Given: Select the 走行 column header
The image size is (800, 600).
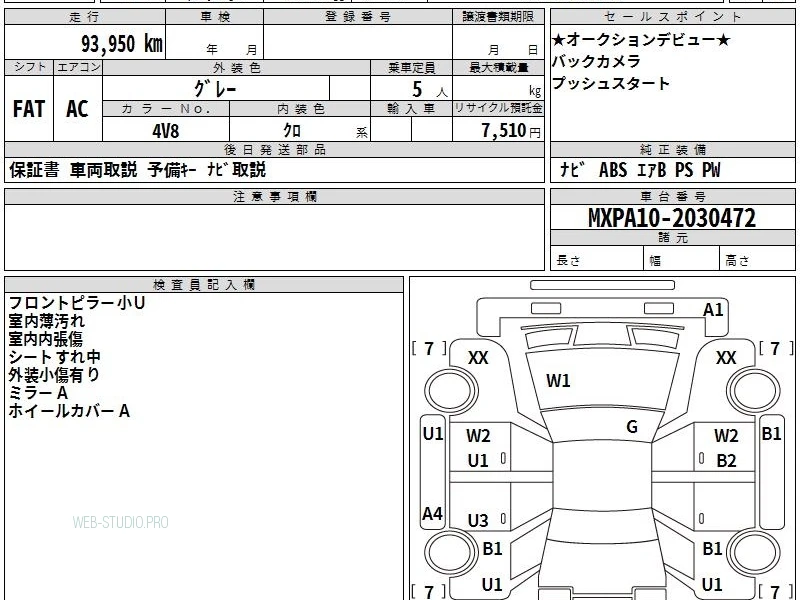Looking at the screenshot, I should [x=85, y=17].
